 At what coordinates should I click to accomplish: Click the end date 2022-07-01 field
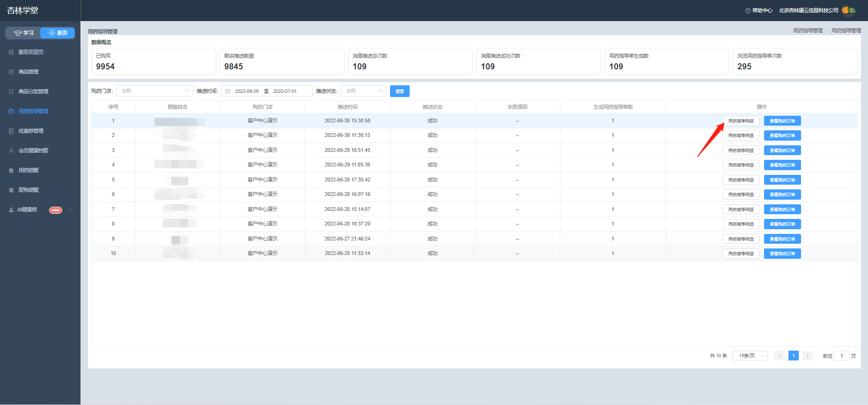click(x=285, y=91)
